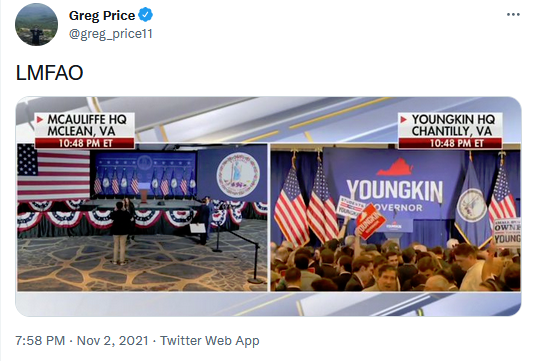Screen dimensions: 533x361
Task: Click the red Virginia silhouette above YOUNGKIN
Action: click(x=394, y=167)
